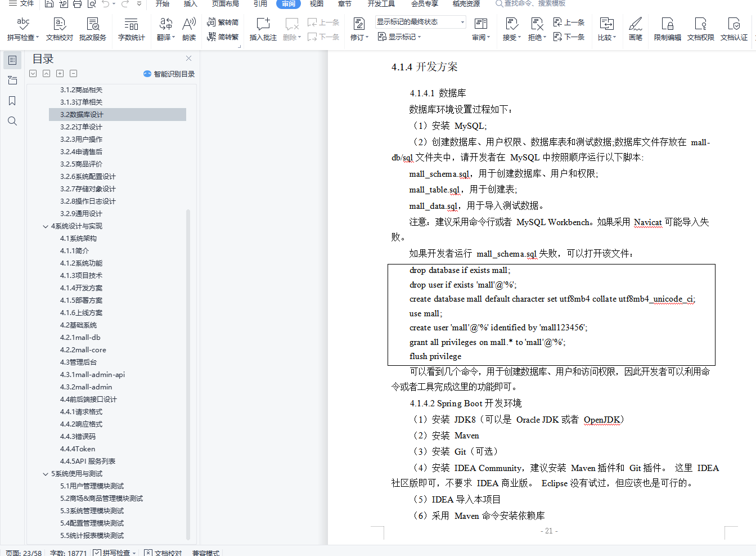756x556 pixels.
Task: Click the 字数: 18771 word count status
Action: (x=69, y=553)
